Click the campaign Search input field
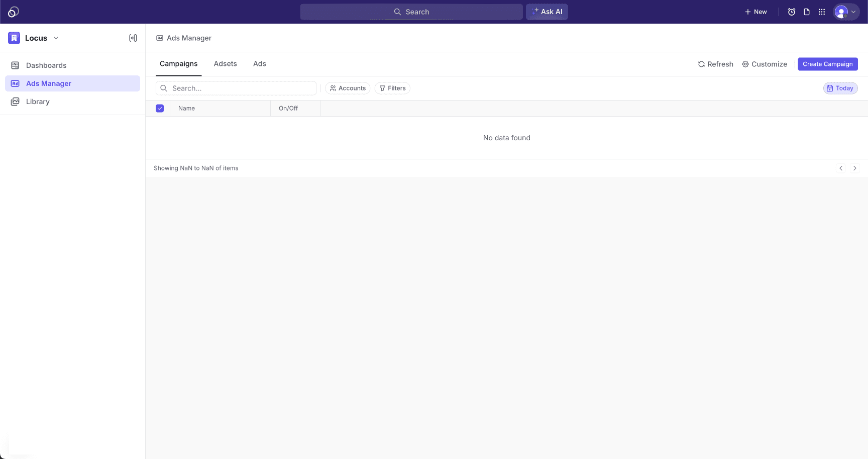 [x=241, y=88]
